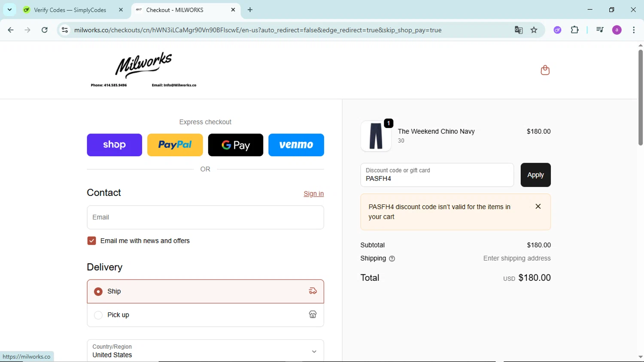Open the media controls icon in toolbar
The image size is (644, 362).
[x=600, y=30]
